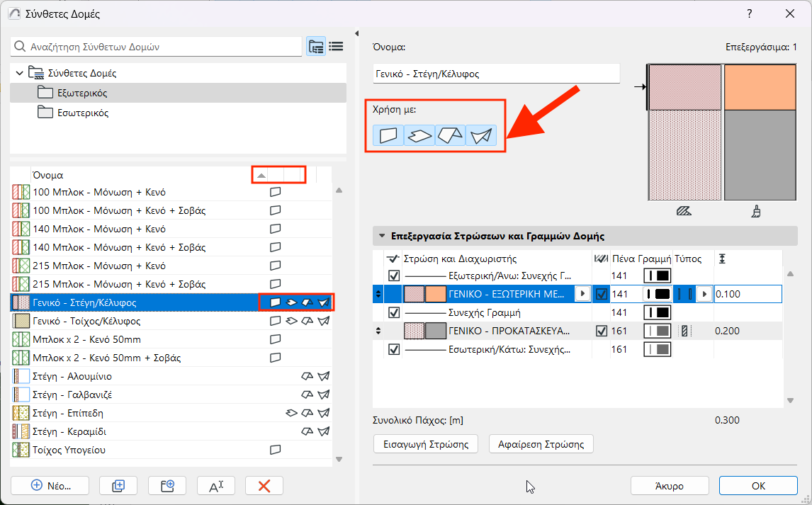Click the thickness column header icon

pyautogui.click(x=722, y=259)
